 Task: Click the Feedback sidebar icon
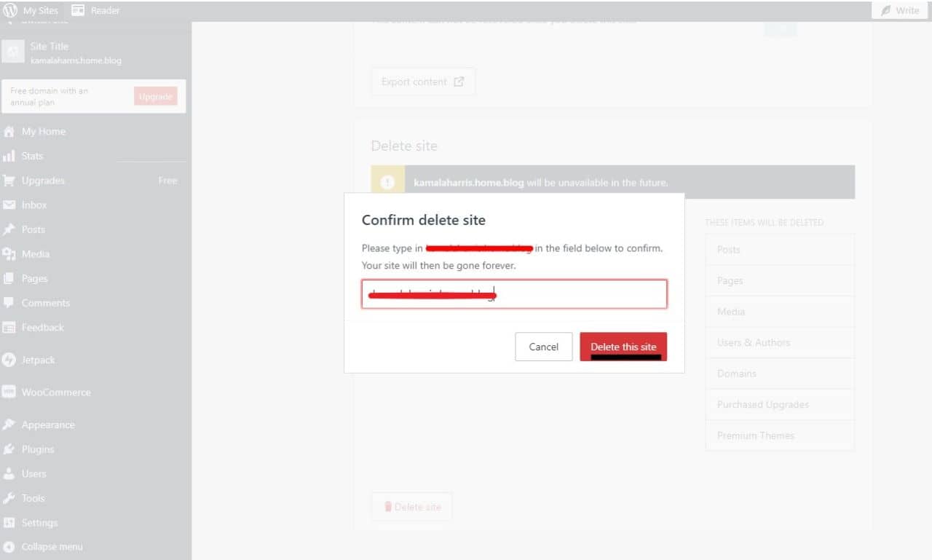pyautogui.click(x=11, y=328)
